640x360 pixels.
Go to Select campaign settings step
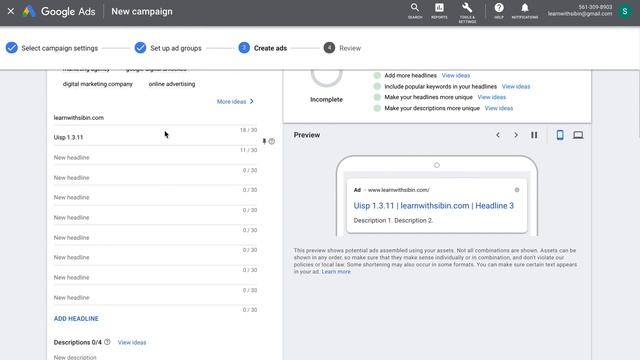pos(52,48)
